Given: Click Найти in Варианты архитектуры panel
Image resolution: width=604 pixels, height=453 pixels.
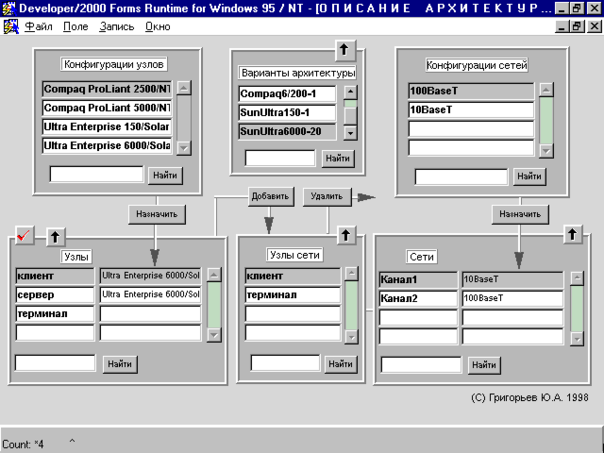Looking at the screenshot, I should pos(338,158).
